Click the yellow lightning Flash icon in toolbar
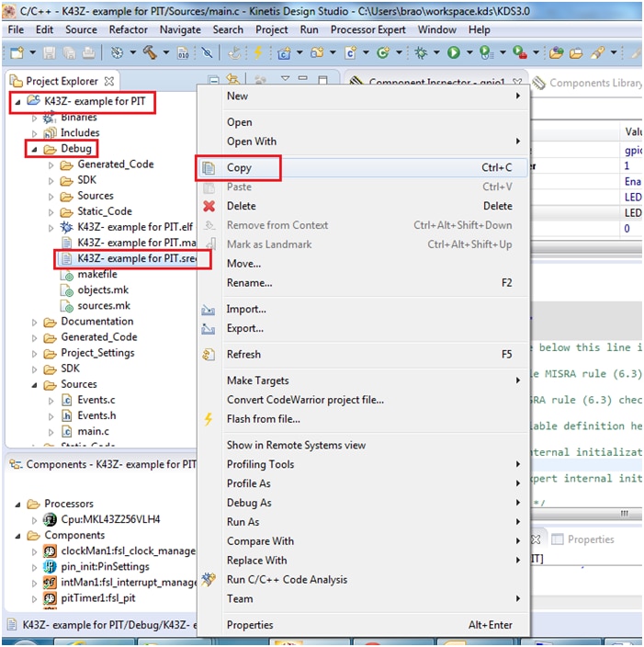The image size is (644, 647). pyautogui.click(x=258, y=52)
